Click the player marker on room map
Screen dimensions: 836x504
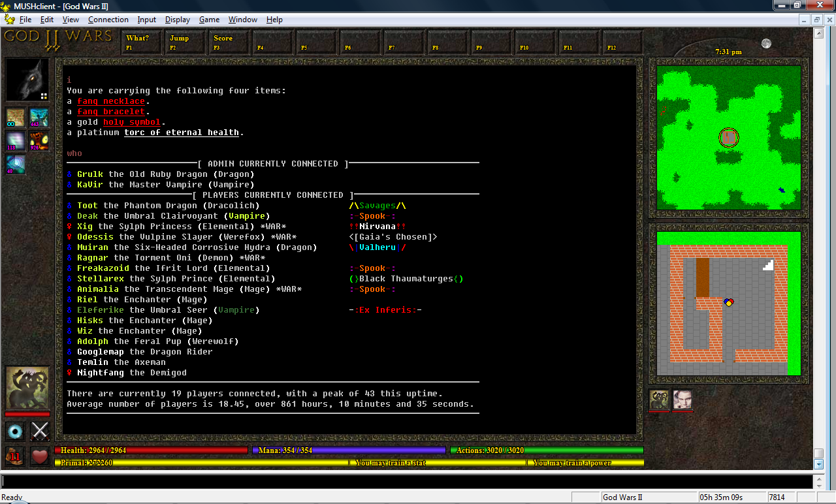[729, 302]
